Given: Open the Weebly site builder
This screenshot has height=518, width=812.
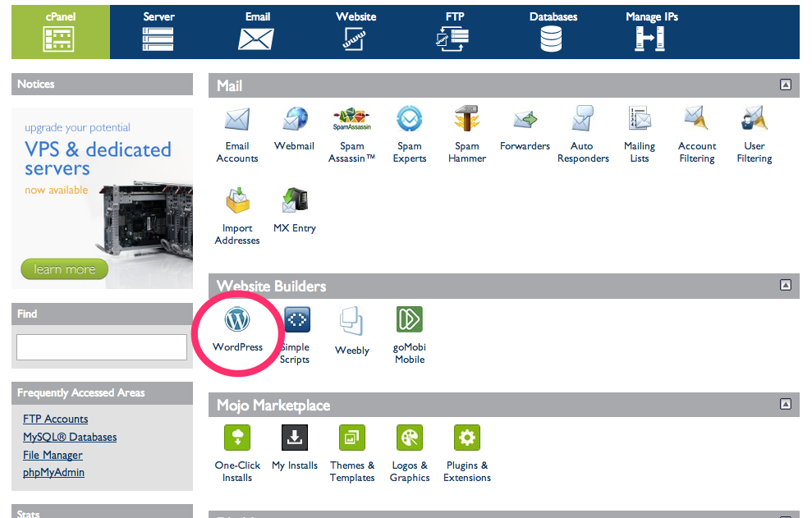Looking at the screenshot, I should tap(351, 332).
